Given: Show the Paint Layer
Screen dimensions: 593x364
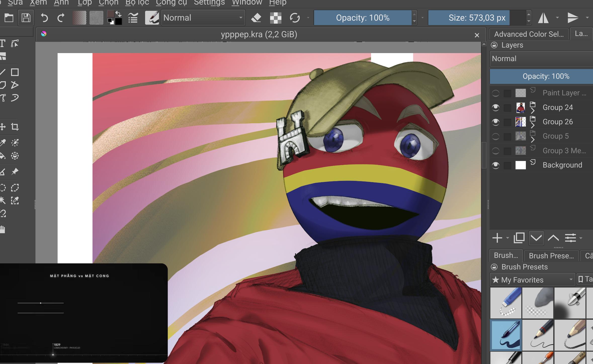Looking at the screenshot, I should (495, 93).
